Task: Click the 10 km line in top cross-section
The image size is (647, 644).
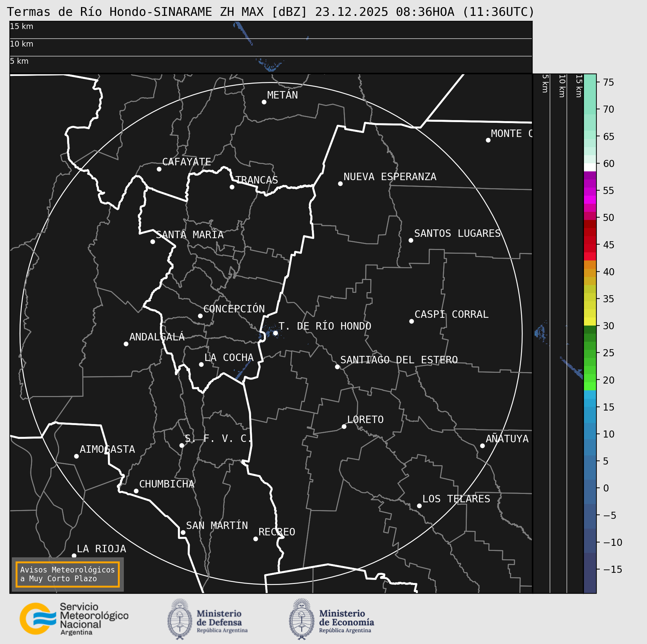Action: pos(270,39)
